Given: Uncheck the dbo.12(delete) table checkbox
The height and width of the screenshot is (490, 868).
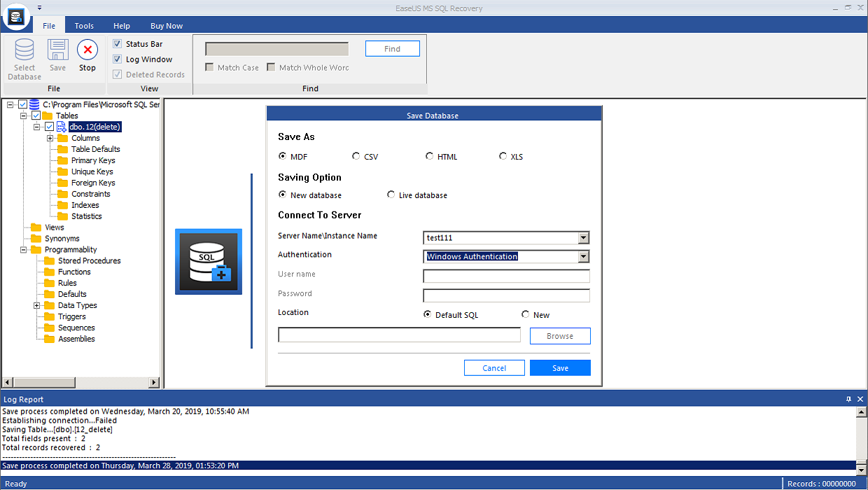Looking at the screenshot, I should 50,127.
